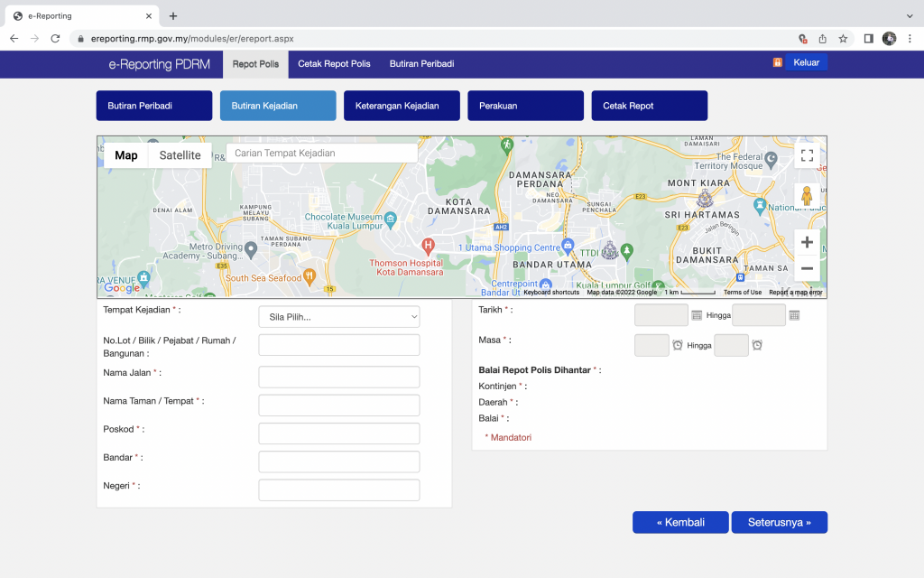This screenshot has height=578, width=924.
Task: Click the Nama Taman / Tempat field
Action: click(x=339, y=406)
